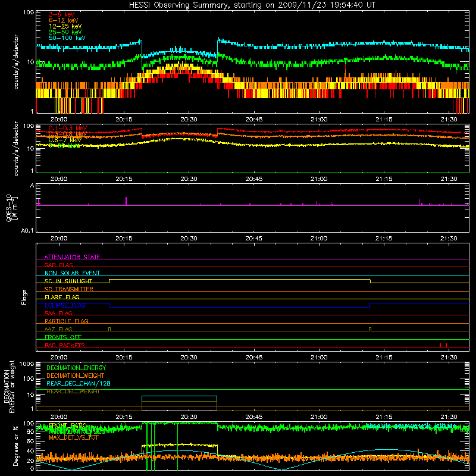Click the SC_IN_SUNLIGHT flag label
This screenshot has width=476, height=476.
pos(68,281)
